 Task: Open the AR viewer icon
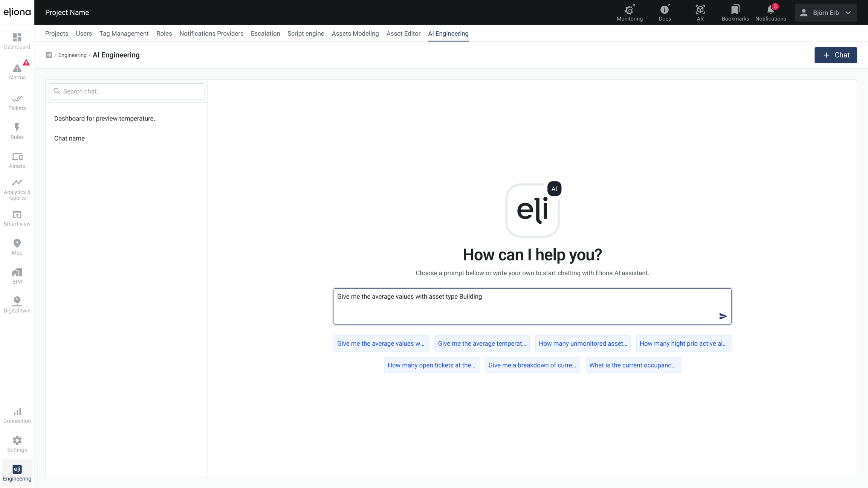tap(700, 12)
